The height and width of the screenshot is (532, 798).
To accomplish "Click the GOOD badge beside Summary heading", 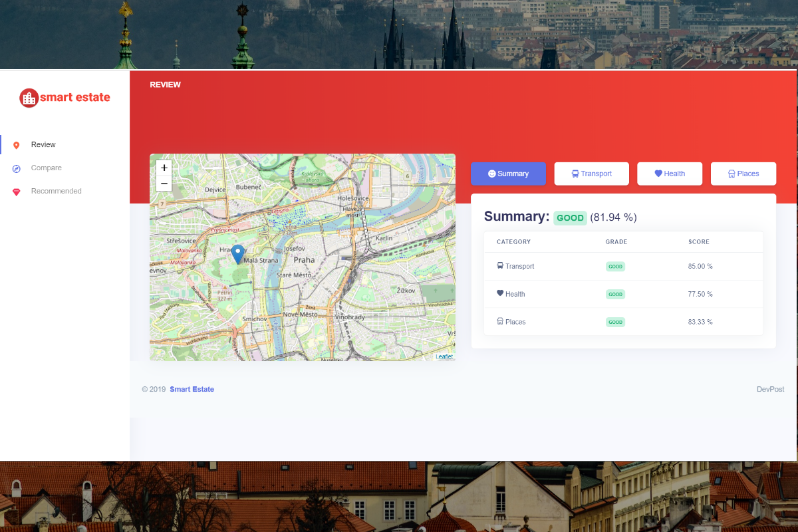I will [x=570, y=218].
